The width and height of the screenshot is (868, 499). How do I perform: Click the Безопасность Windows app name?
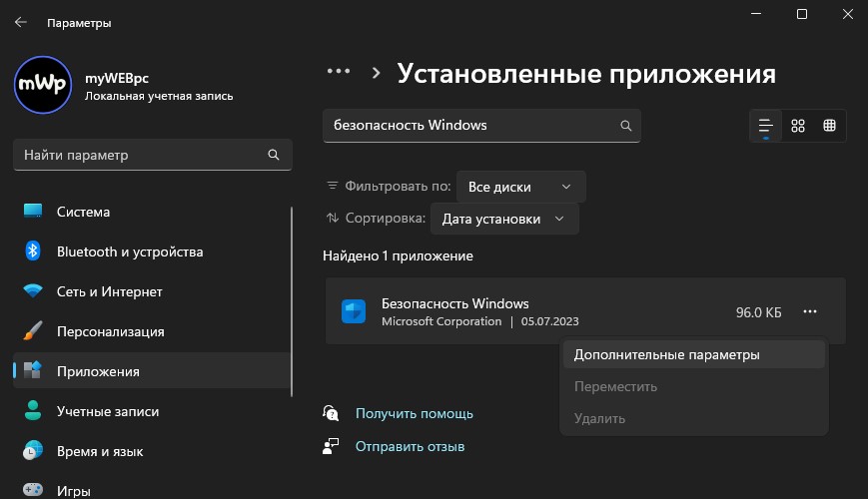[x=455, y=303]
